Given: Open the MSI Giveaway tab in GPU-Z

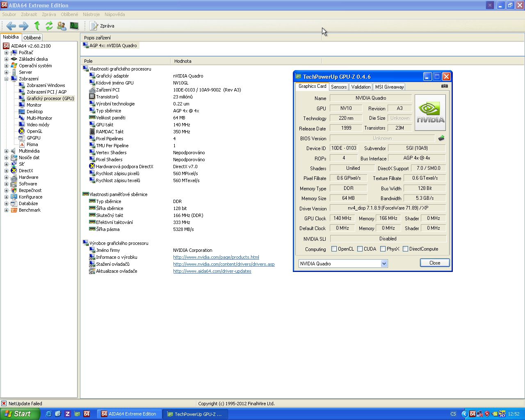Looking at the screenshot, I should [x=389, y=87].
